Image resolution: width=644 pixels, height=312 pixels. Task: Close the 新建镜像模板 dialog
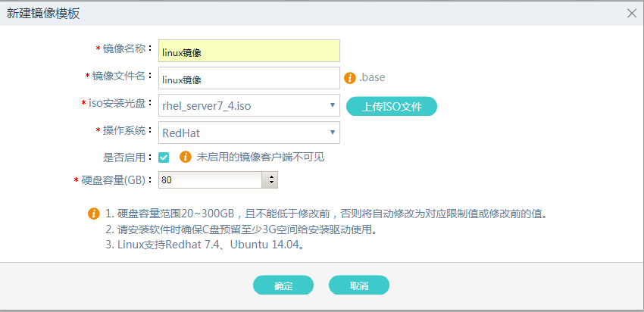click(632, 13)
